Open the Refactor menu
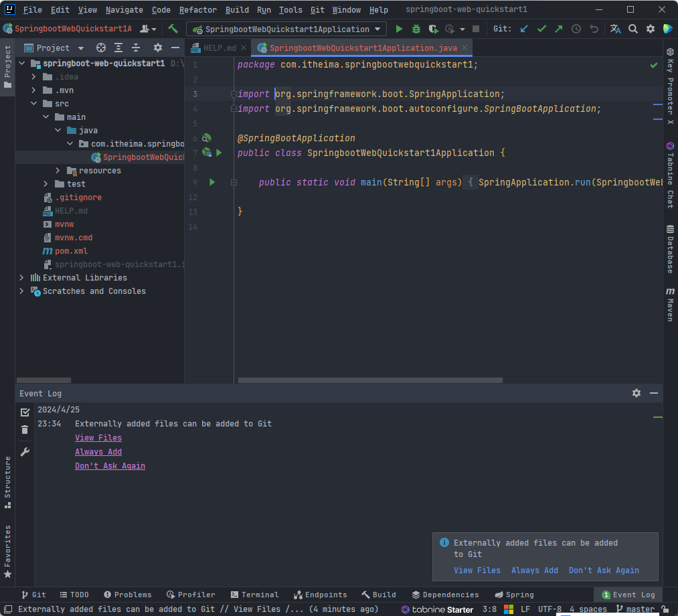The height and width of the screenshot is (616, 678). (x=198, y=9)
